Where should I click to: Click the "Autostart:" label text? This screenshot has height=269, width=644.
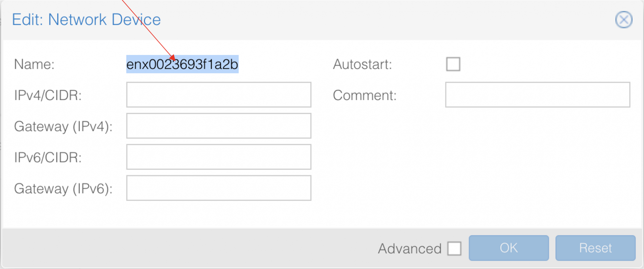(x=362, y=65)
